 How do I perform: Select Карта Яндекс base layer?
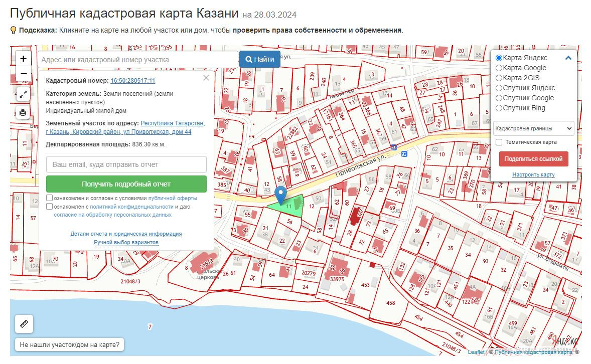click(x=499, y=58)
